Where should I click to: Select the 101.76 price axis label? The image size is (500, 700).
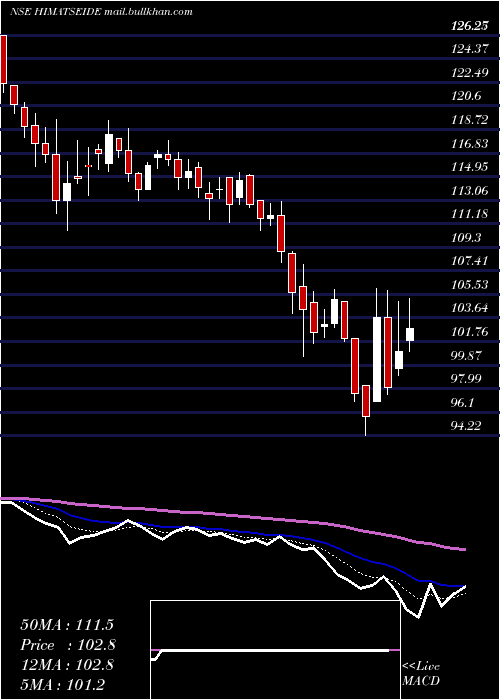tap(469, 332)
